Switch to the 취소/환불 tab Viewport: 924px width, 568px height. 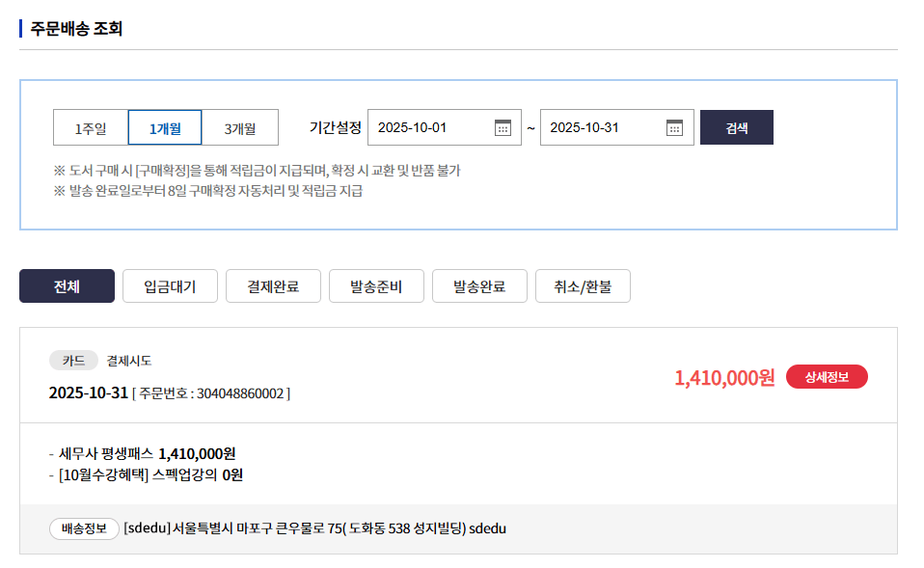coord(583,286)
